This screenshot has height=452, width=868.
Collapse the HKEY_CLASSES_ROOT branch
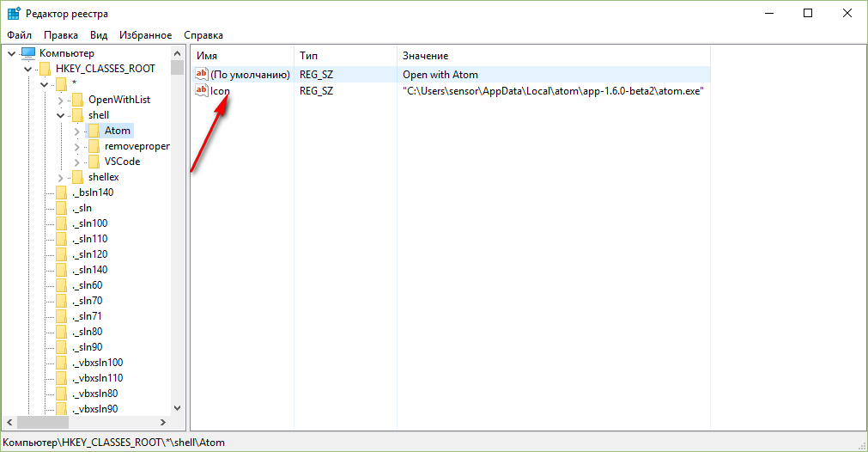pyautogui.click(x=28, y=70)
